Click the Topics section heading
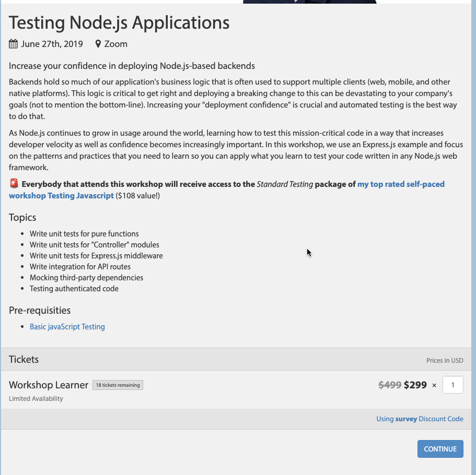This screenshot has width=476, height=475. tap(22, 218)
